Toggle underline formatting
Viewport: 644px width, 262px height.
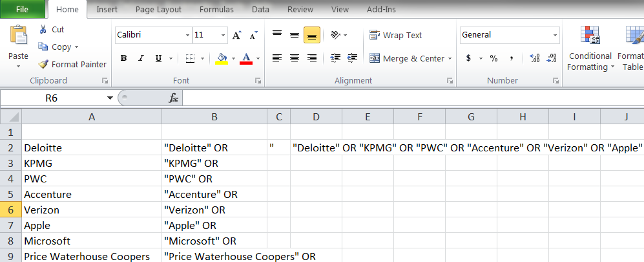click(158, 58)
